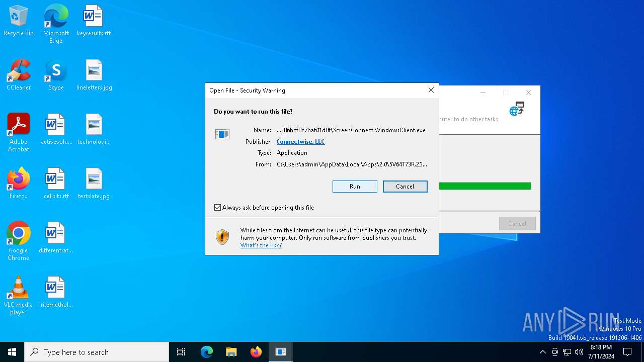Select testslate.jpg on desktop
This screenshot has height=362, width=644.
(x=94, y=184)
